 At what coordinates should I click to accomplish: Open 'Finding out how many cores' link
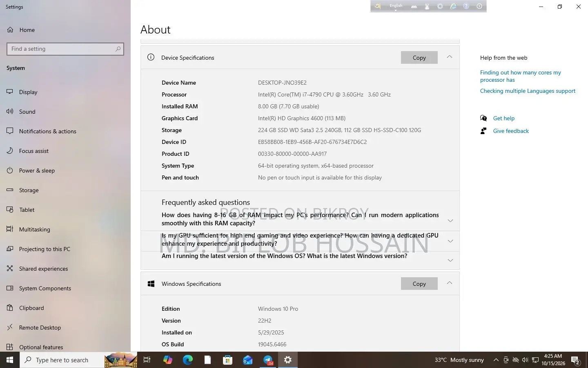521,76
